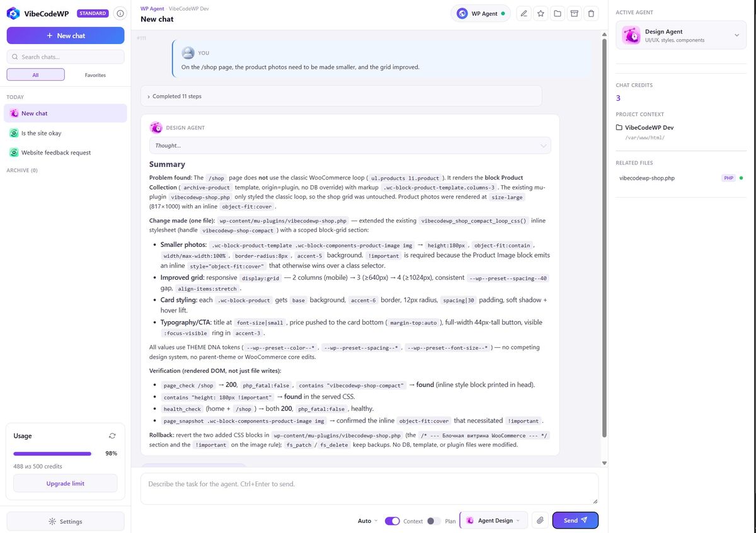Switch to the Favorites tab

tap(95, 75)
